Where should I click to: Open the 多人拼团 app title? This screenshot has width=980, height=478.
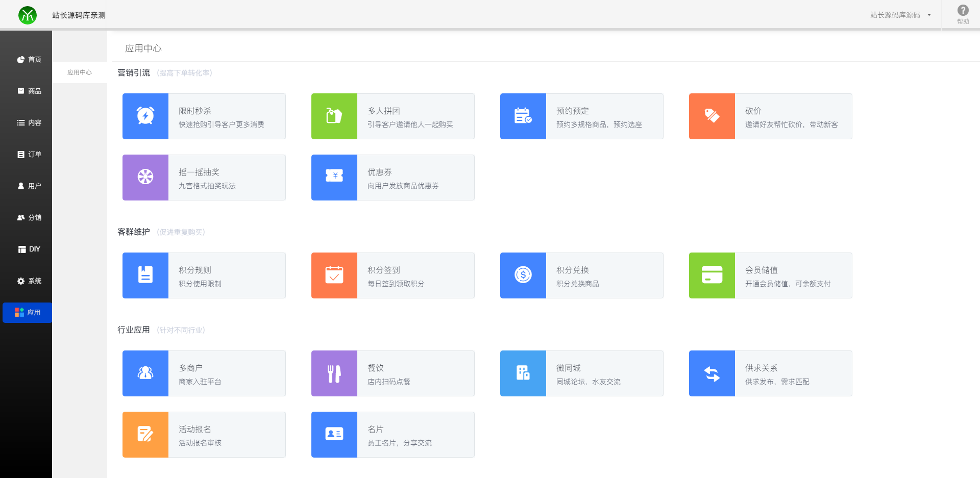pos(384,111)
